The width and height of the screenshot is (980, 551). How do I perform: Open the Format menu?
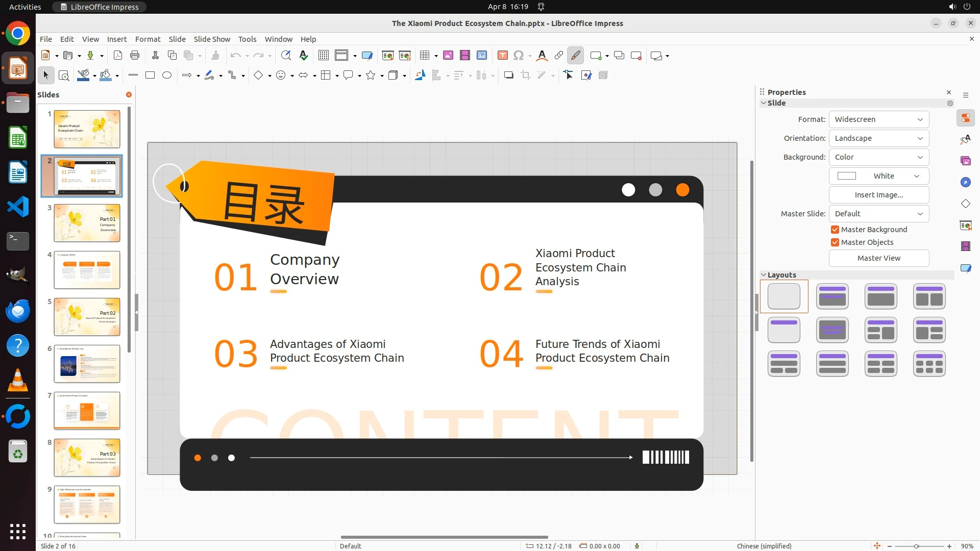click(x=148, y=39)
